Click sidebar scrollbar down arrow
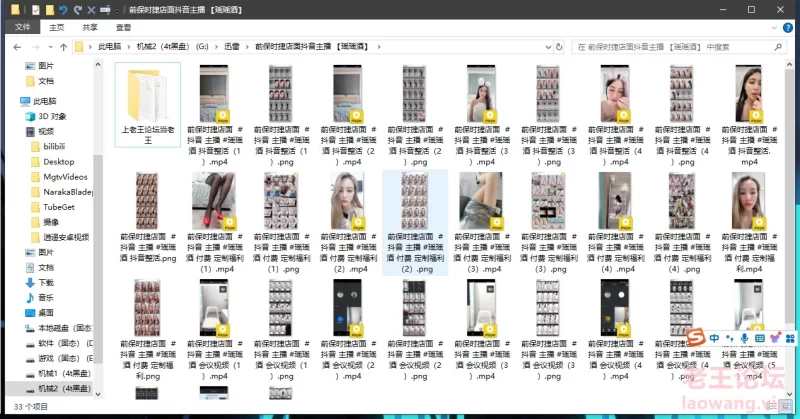 coord(97,394)
